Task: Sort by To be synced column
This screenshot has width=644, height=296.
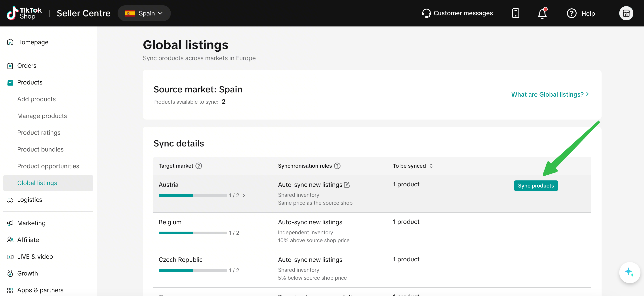Action: pyautogui.click(x=431, y=166)
